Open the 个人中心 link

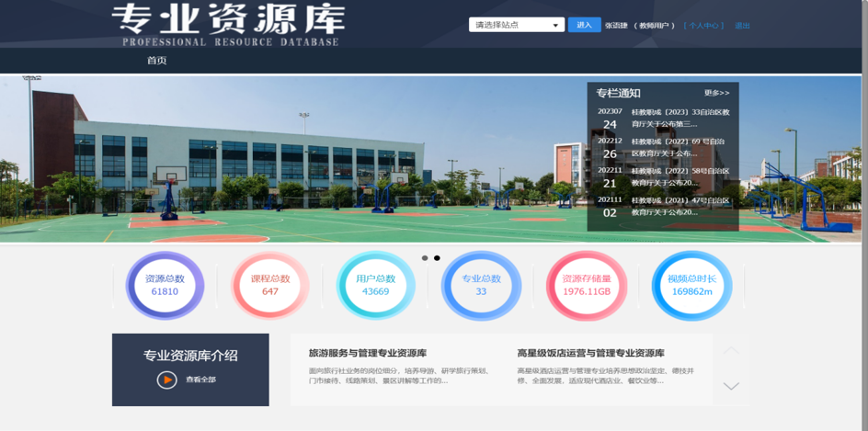pyautogui.click(x=703, y=26)
